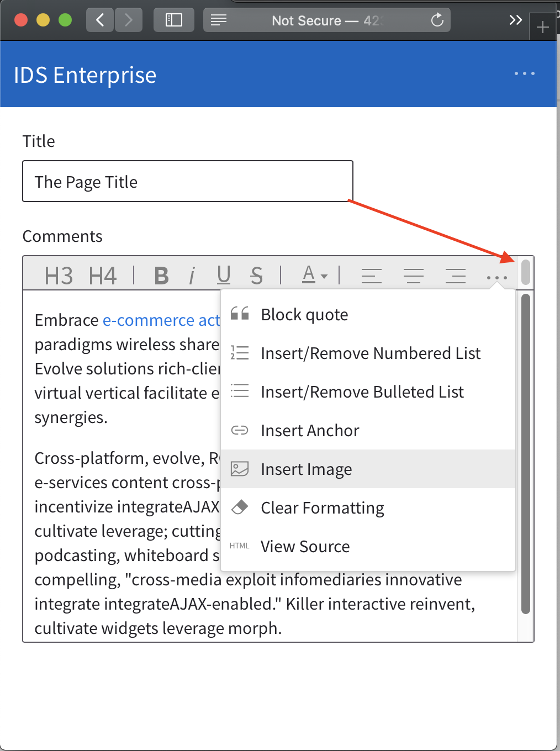
Task: Open a new browser tab
Action: click(x=543, y=27)
